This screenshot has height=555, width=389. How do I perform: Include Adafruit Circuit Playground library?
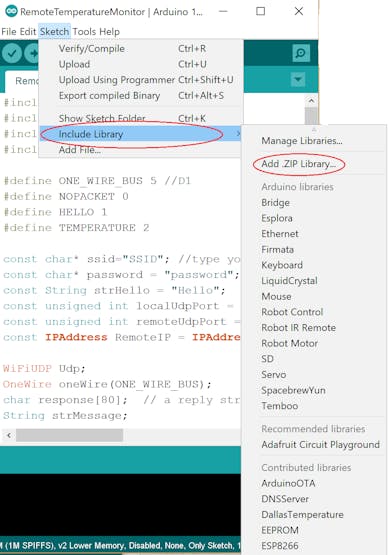tap(320, 445)
